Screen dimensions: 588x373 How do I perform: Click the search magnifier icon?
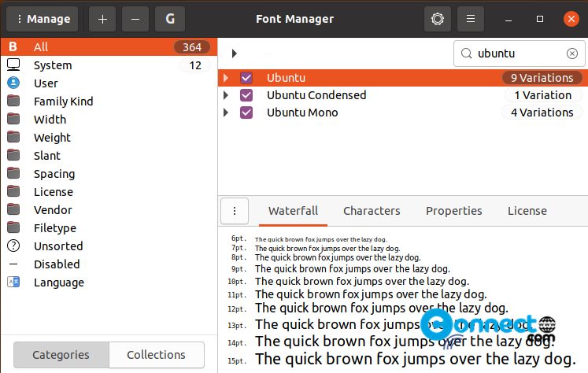[x=466, y=54]
